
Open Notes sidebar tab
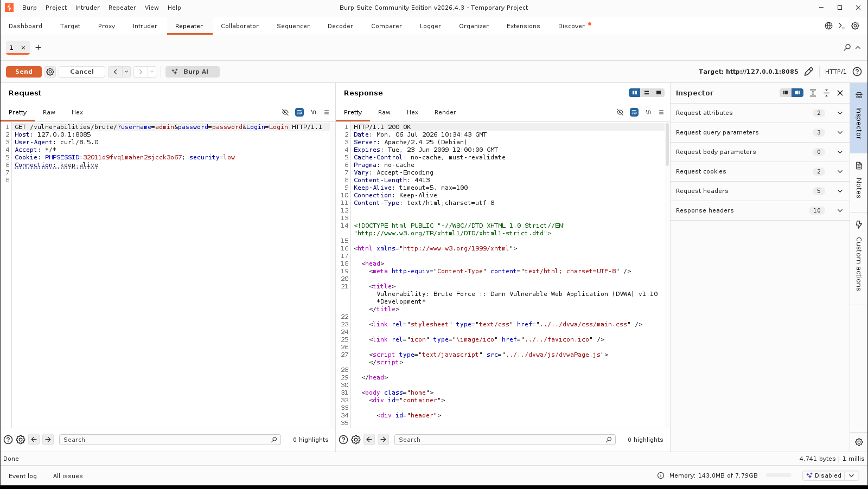(859, 182)
